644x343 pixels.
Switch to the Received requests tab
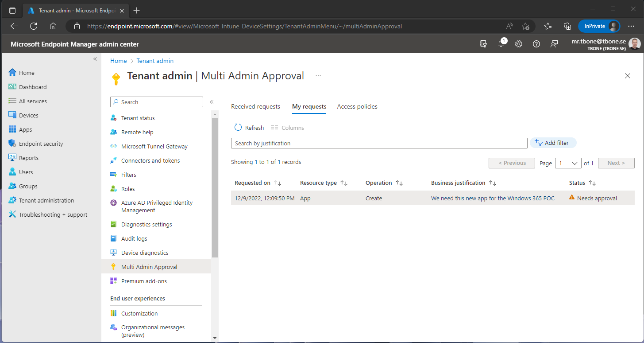click(255, 106)
